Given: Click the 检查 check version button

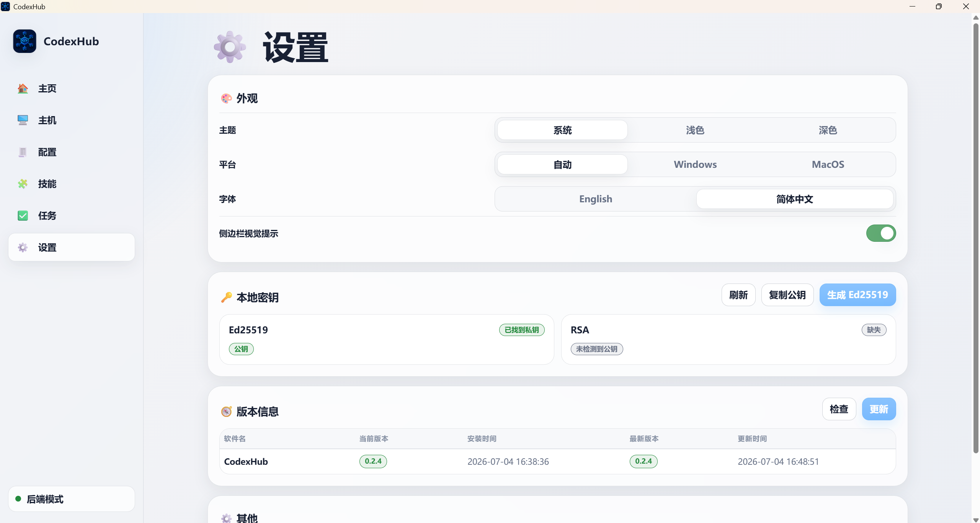Looking at the screenshot, I should point(839,409).
